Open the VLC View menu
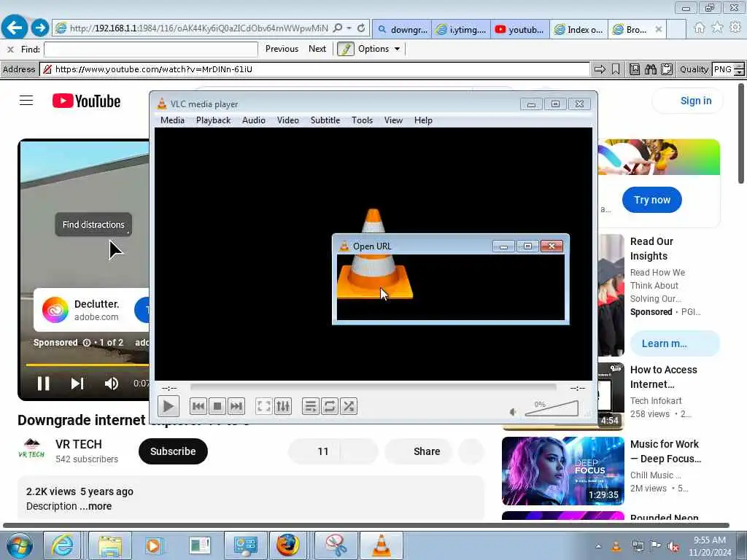 [393, 120]
